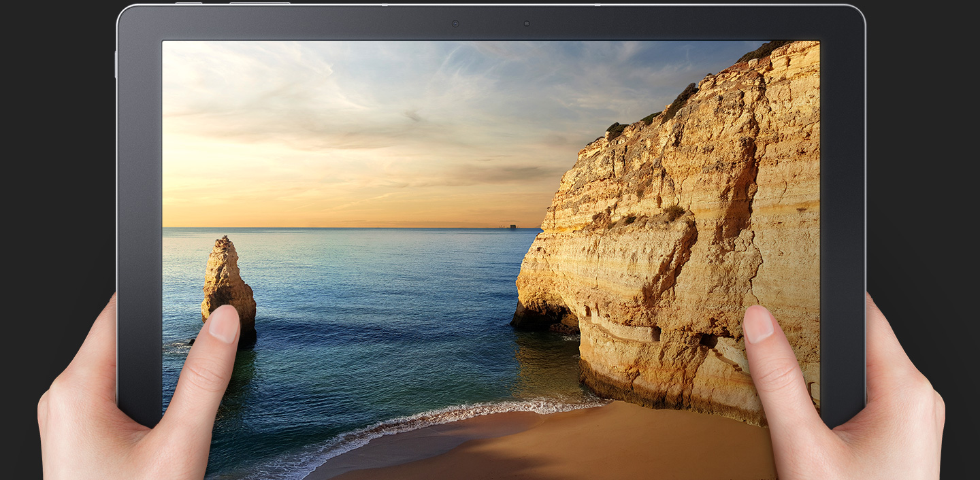Click the green vegetation atop the cliff
The height and width of the screenshot is (480, 980).
[x=681, y=101]
